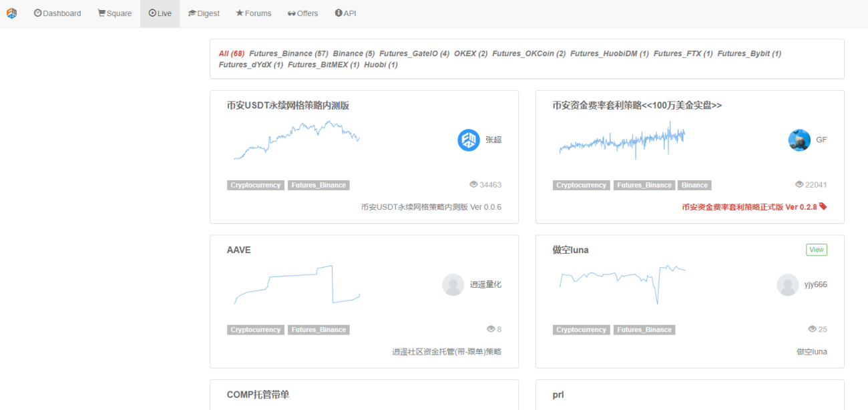
Task: Filter by Futures_FTX (1)
Action: [683, 53]
